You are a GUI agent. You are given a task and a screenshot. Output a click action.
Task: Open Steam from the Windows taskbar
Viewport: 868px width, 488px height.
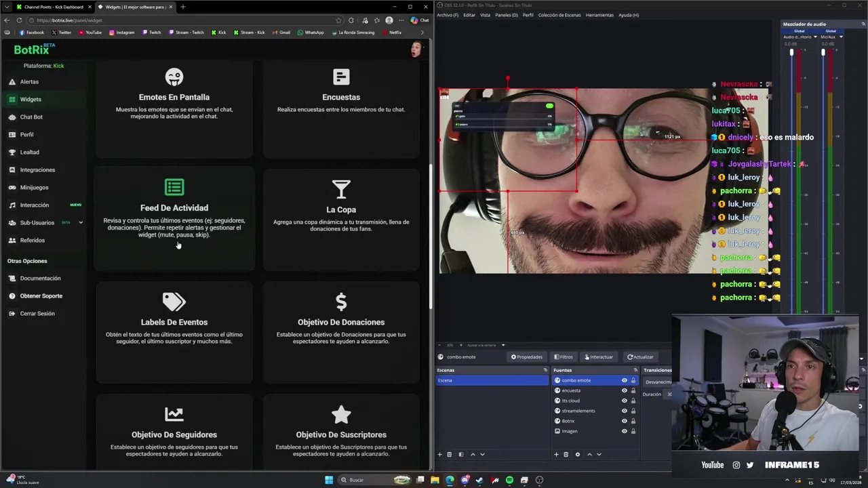pyautogui.click(x=479, y=480)
